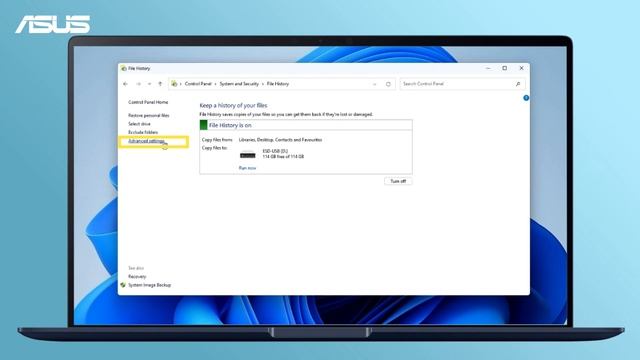
Task: Click the USB drive icon
Action: [x=247, y=154]
